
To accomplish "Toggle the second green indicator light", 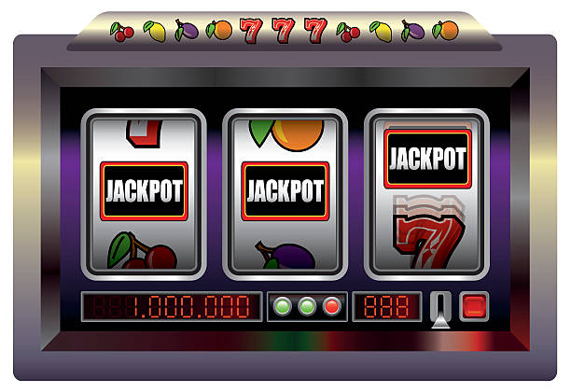I will (x=307, y=306).
